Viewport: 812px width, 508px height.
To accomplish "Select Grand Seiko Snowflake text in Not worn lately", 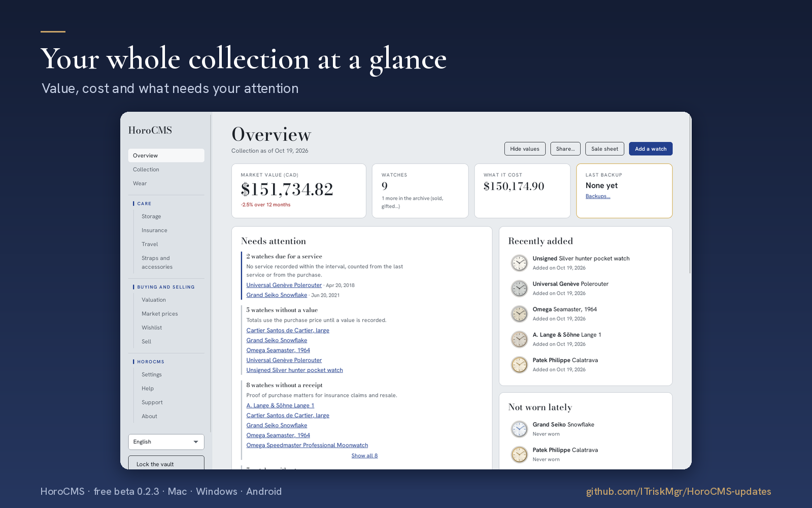I will [563, 425].
